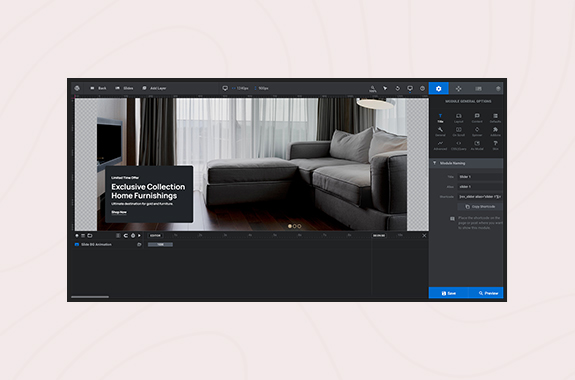This screenshot has height=380, width=575.
Task: Open the help icon in toolbar
Action: pos(422,88)
